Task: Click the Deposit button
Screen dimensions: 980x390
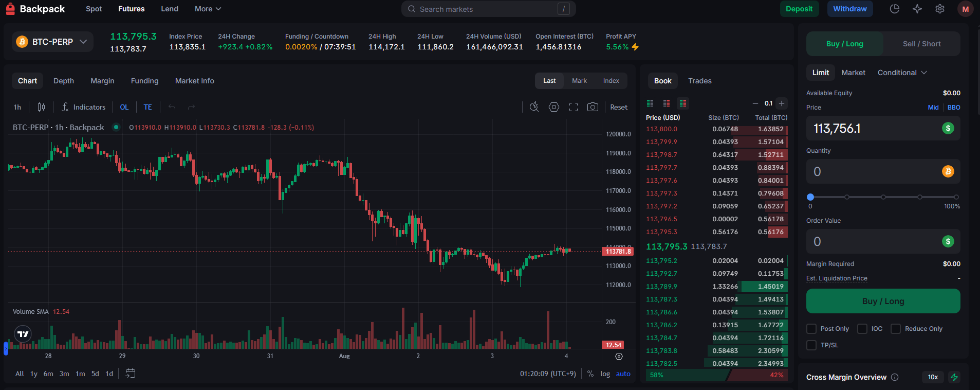Action: coord(799,9)
